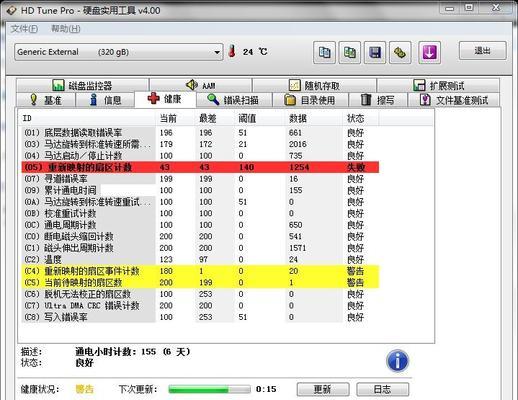The width and height of the screenshot is (518, 400).
Task: Select the (C1) 磁头伸出周期计数 row
Action: [x=200, y=248]
